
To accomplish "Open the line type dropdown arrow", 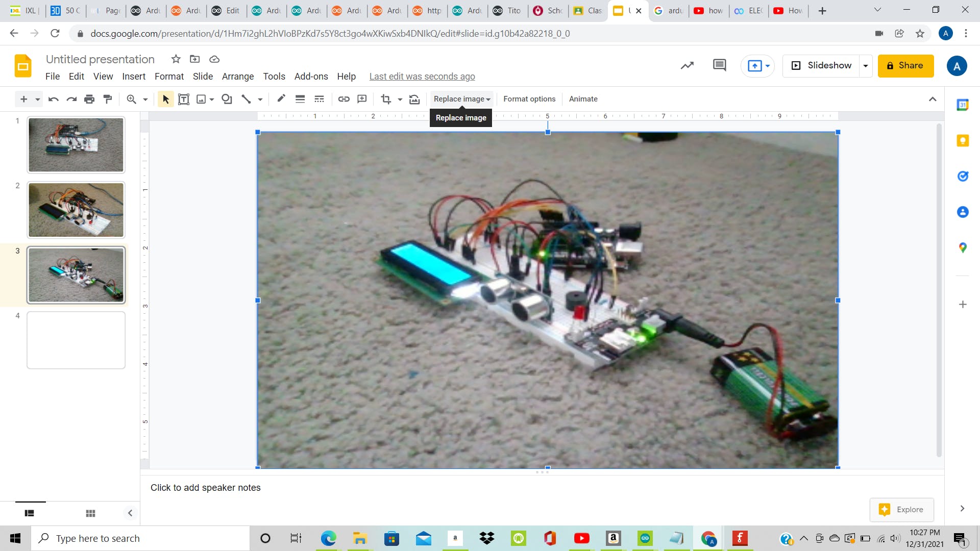I will coord(260,99).
